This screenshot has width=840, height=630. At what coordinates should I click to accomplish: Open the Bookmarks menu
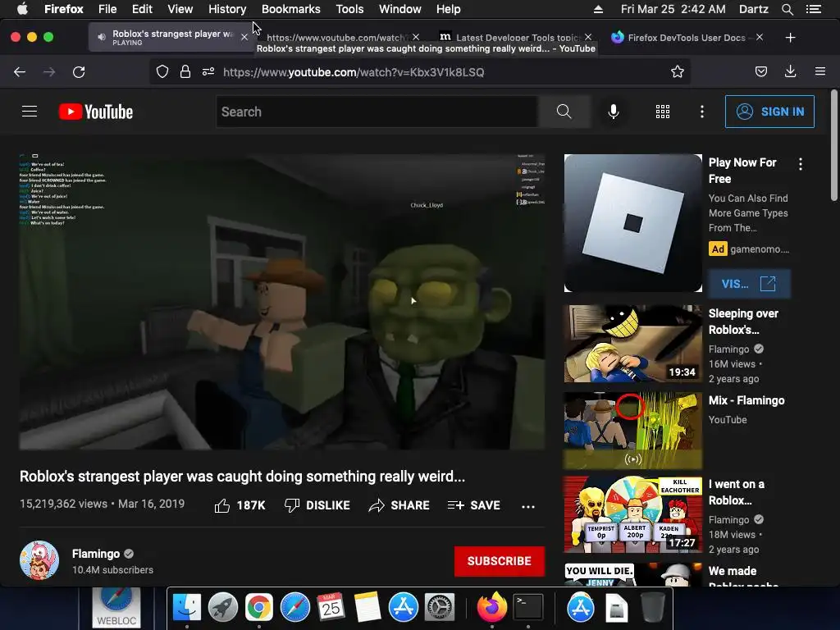291,9
